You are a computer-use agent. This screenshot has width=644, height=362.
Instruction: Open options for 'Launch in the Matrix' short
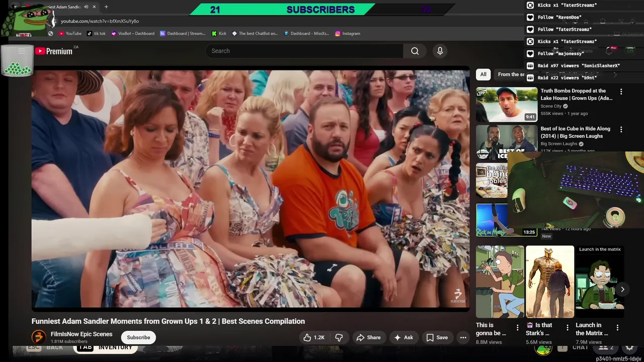[x=618, y=327]
